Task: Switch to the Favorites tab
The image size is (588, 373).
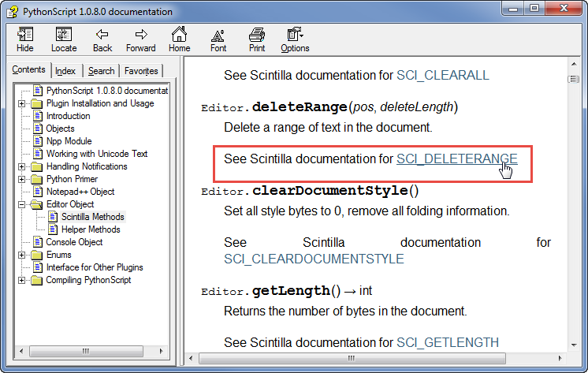Action: pos(141,71)
